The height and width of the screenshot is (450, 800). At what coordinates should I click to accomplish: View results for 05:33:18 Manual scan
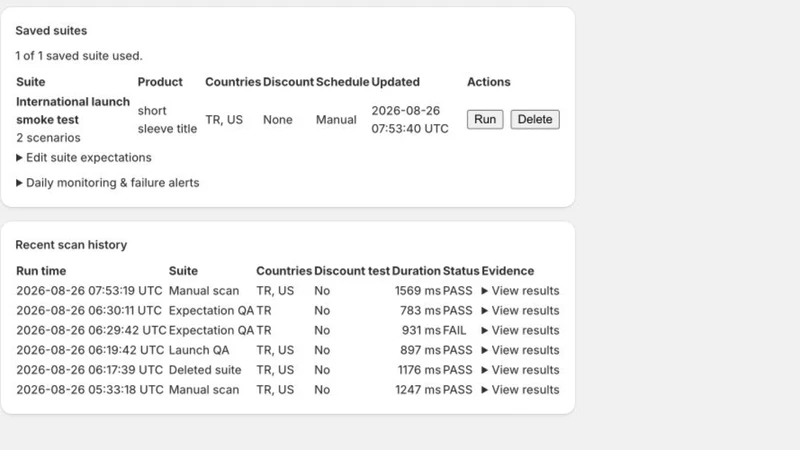[520, 390]
